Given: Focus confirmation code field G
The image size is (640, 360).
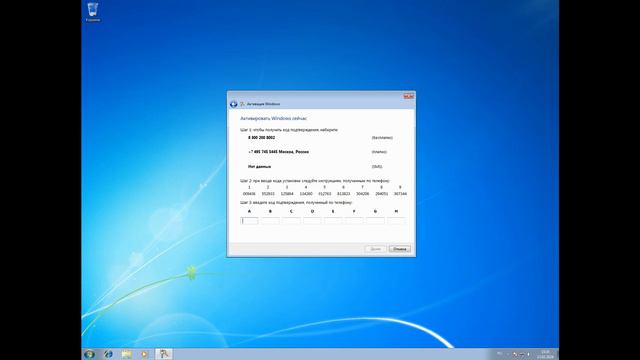Looking at the screenshot, I should click(375, 221).
